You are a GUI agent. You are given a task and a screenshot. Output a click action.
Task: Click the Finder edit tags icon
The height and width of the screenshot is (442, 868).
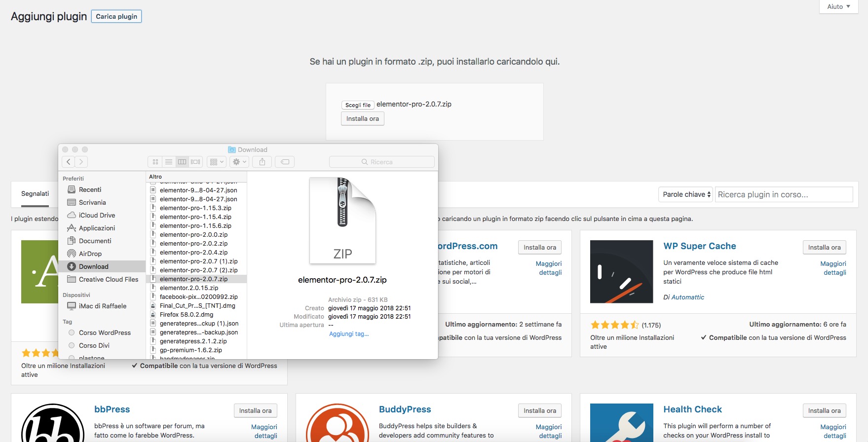(285, 162)
